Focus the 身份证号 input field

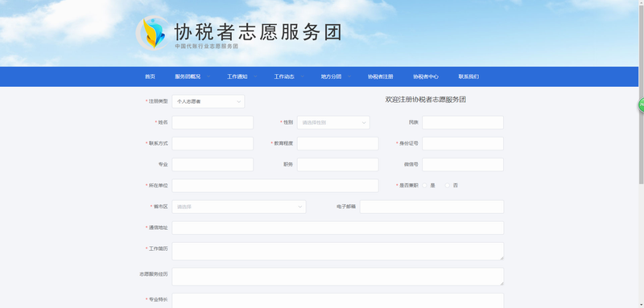(x=463, y=143)
